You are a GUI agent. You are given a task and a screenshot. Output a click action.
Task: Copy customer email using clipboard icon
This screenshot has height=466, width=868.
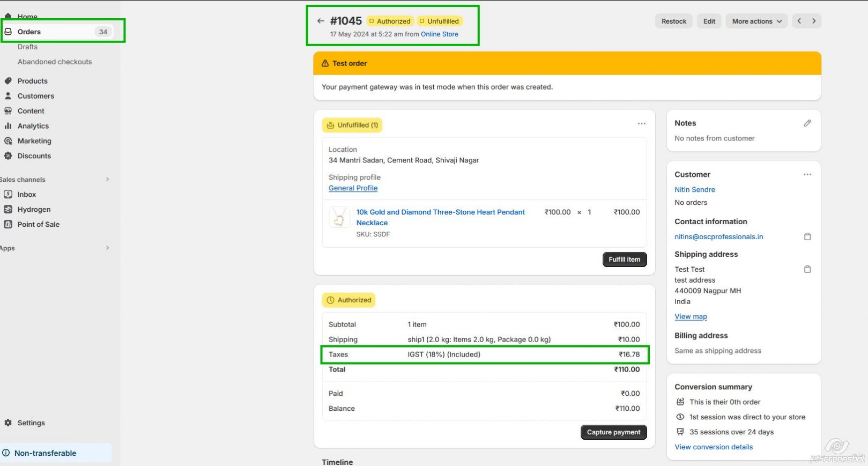[807, 236]
